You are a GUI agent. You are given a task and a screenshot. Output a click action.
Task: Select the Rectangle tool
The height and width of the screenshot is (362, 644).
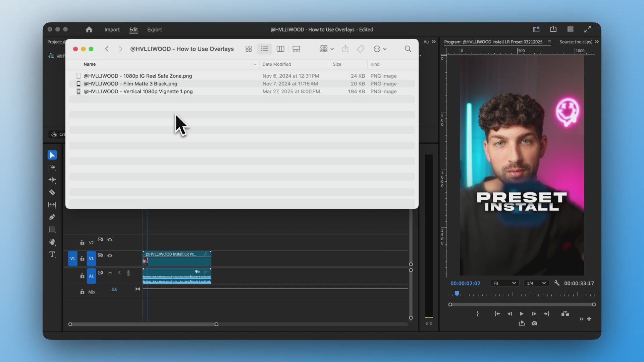(52, 230)
